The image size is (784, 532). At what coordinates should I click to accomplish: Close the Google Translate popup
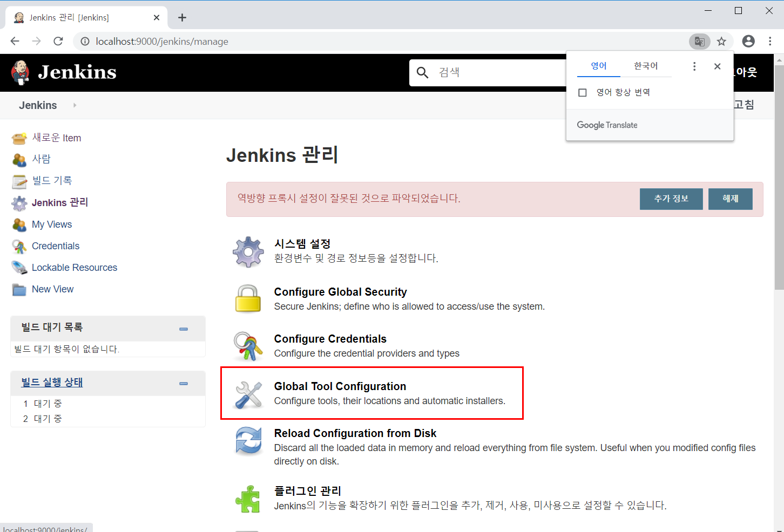pos(717,66)
